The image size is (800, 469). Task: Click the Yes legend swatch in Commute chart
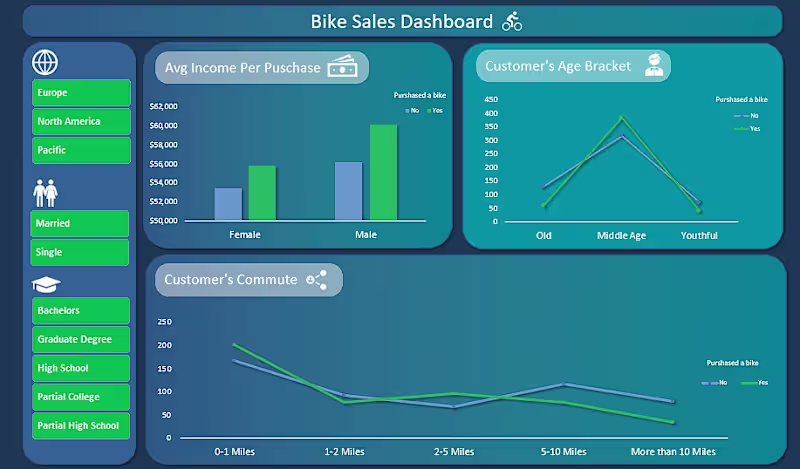pyautogui.click(x=748, y=383)
